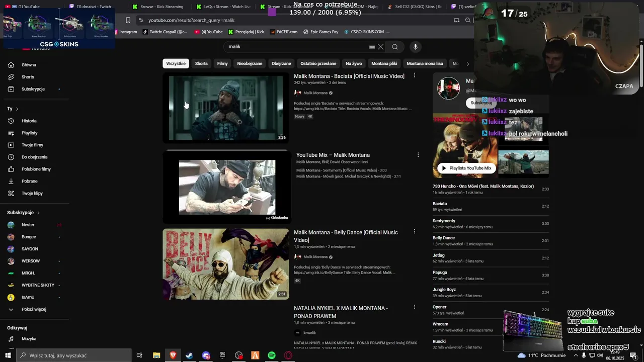644x362 pixels.
Task: Open Epic Games launcher from the taskbar
Action: tap(222, 355)
